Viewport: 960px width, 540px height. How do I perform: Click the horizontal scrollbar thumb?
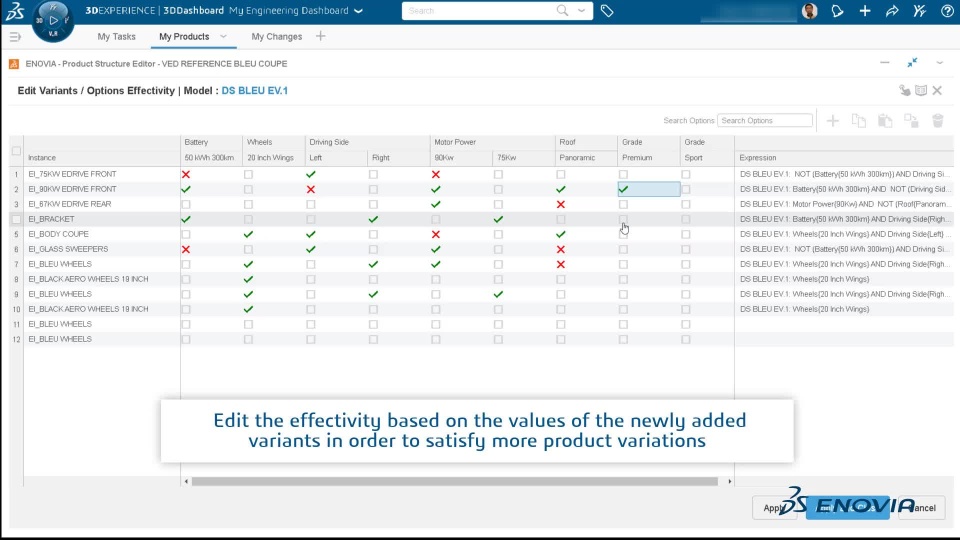click(454, 482)
